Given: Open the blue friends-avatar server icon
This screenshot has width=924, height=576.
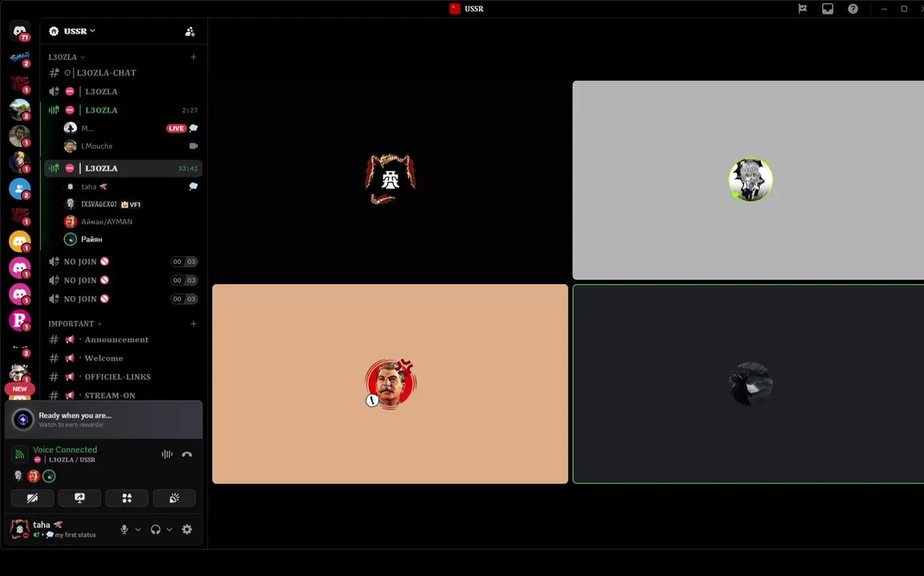Looking at the screenshot, I should coord(19,189).
